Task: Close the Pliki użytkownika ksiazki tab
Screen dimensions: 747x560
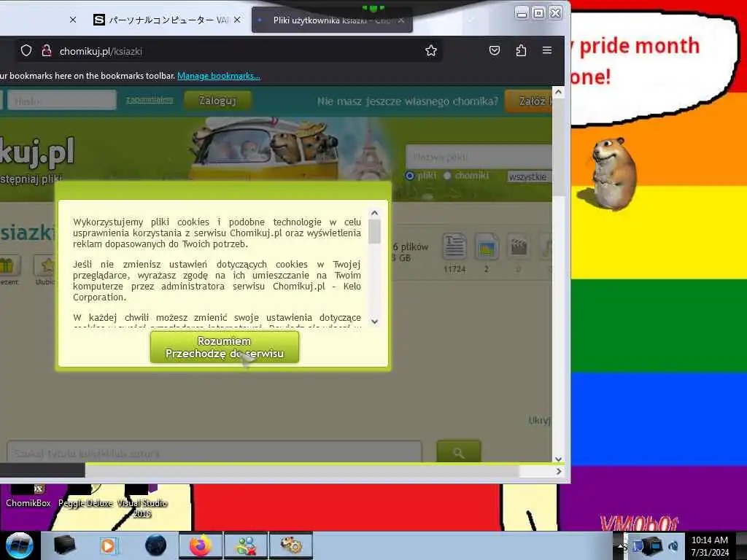Action: pos(401,20)
